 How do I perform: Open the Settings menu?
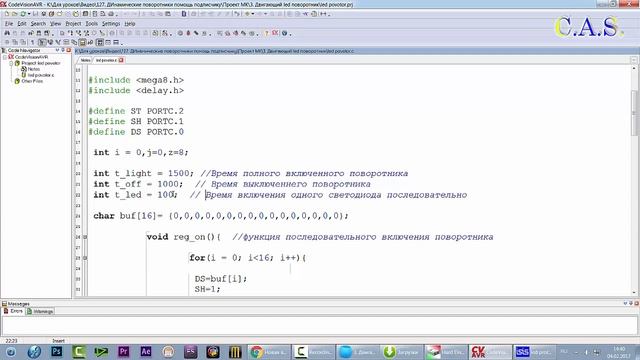click(x=111, y=24)
